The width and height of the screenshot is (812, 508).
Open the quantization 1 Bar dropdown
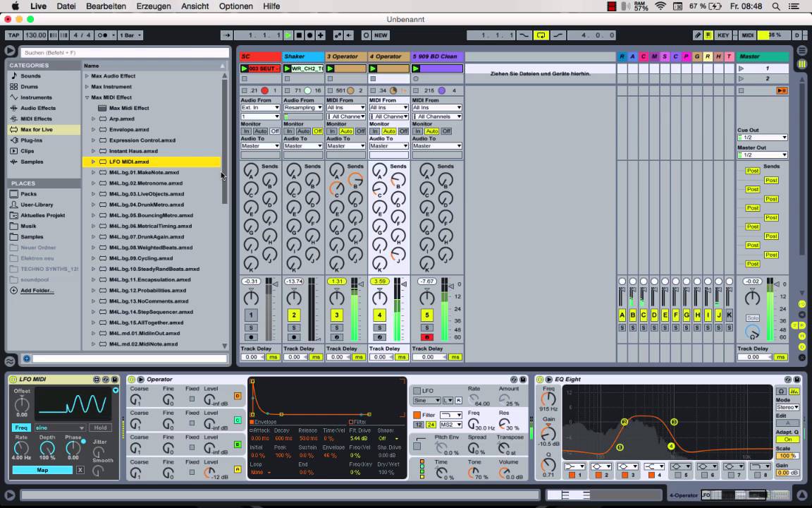pos(130,35)
